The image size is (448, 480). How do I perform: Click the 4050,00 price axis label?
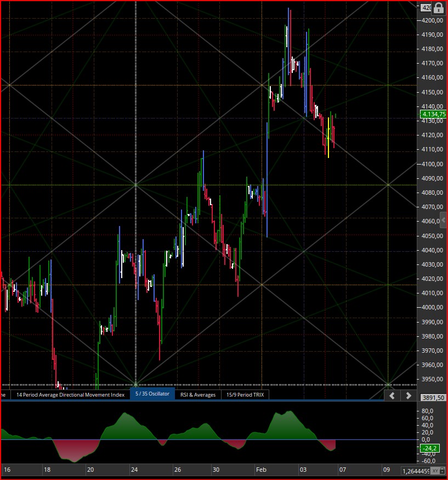click(x=432, y=236)
